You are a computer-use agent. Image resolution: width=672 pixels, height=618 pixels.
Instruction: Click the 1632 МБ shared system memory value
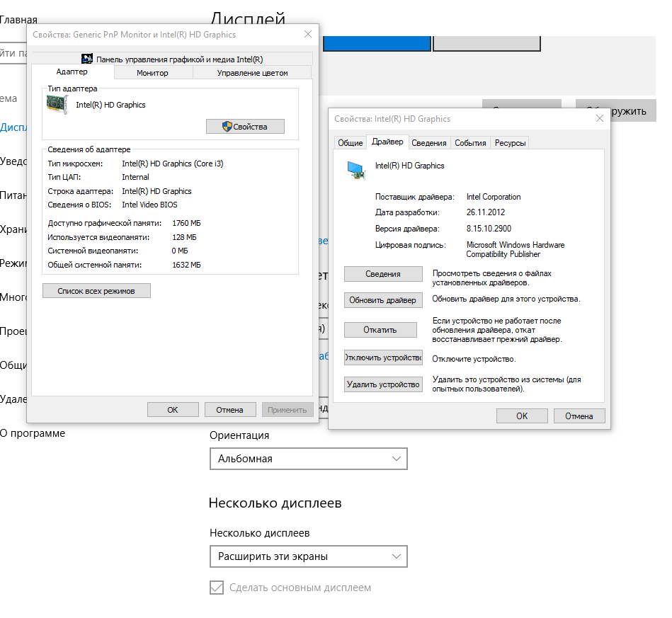coord(186,265)
